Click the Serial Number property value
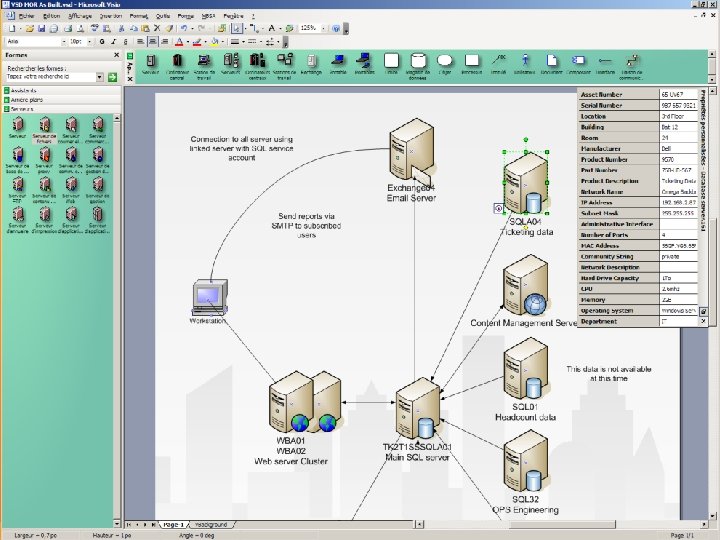The height and width of the screenshot is (540, 720). [678, 105]
